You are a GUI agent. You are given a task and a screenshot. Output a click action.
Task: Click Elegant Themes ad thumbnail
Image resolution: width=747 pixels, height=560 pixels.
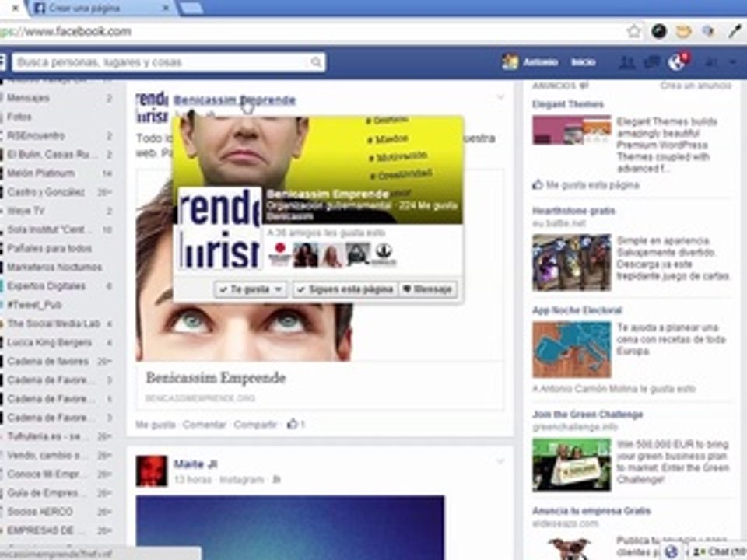click(x=572, y=130)
